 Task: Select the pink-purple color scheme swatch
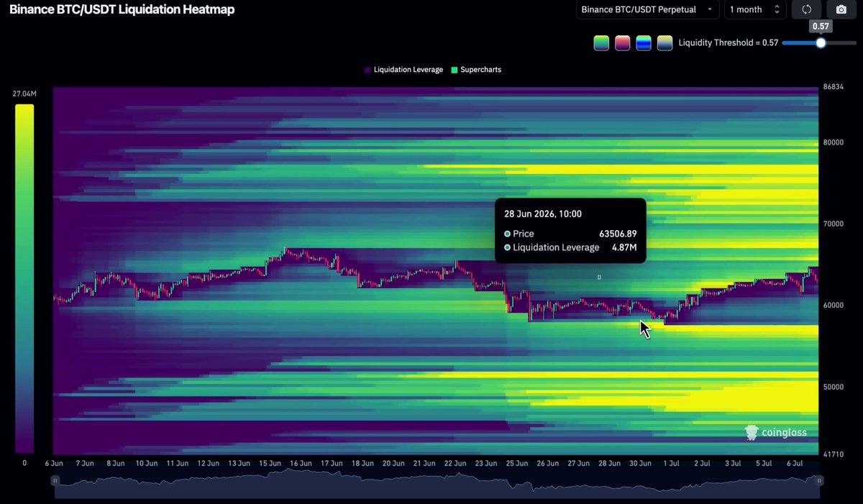tap(623, 43)
